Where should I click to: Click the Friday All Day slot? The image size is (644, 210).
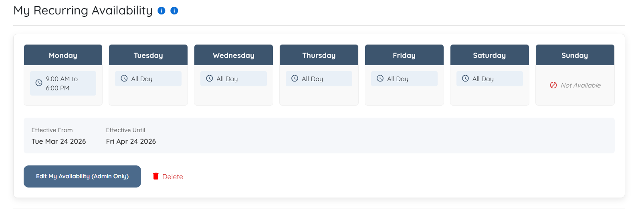coord(404,79)
